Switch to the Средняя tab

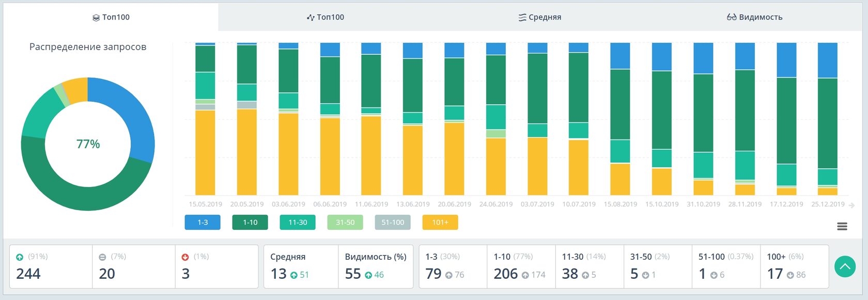pos(540,17)
